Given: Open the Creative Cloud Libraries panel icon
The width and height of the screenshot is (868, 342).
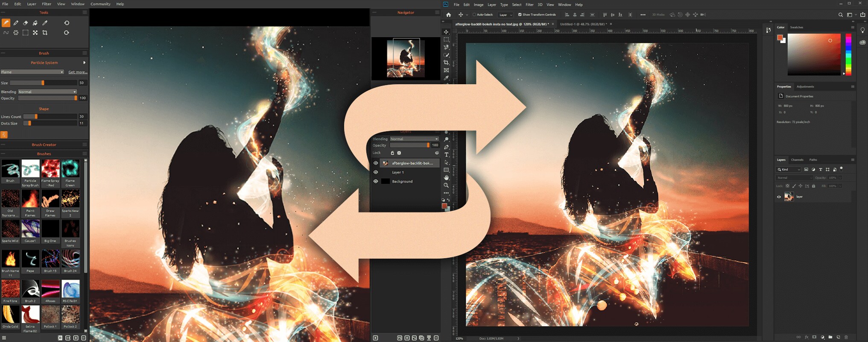Looking at the screenshot, I should click(863, 42).
